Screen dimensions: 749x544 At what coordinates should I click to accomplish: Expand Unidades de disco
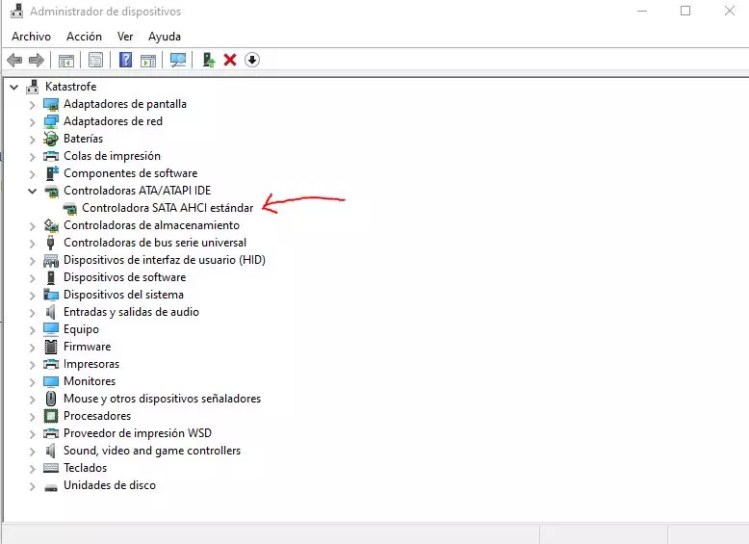(32, 486)
